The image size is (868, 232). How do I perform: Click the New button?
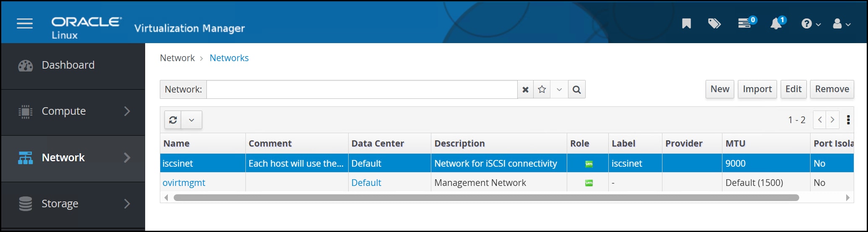coord(720,89)
